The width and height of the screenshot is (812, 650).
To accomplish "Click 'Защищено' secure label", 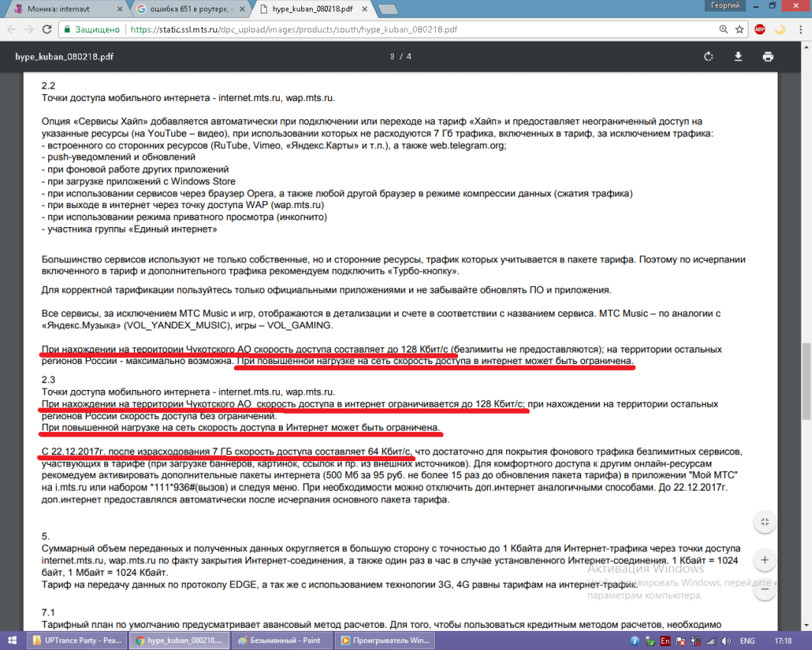I will click(97, 30).
